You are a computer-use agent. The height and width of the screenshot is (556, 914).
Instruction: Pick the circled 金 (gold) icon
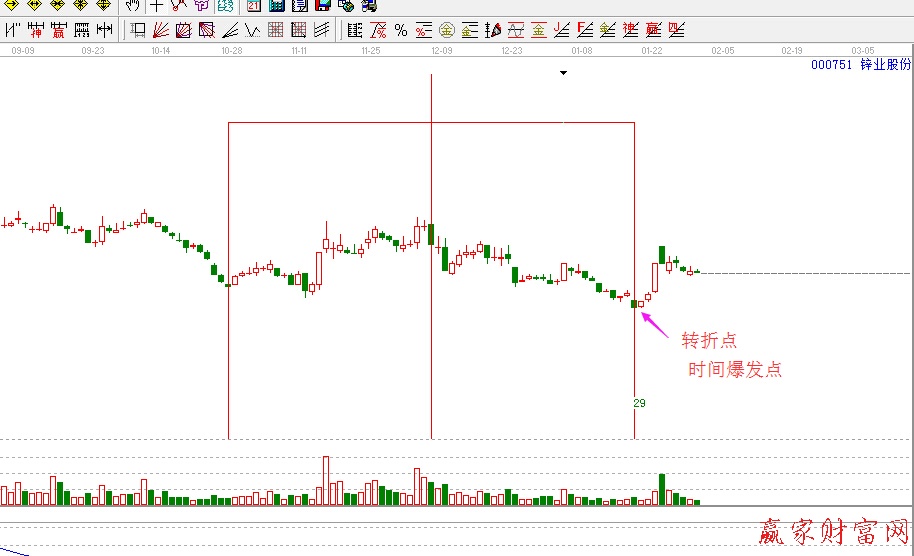[x=445, y=30]
